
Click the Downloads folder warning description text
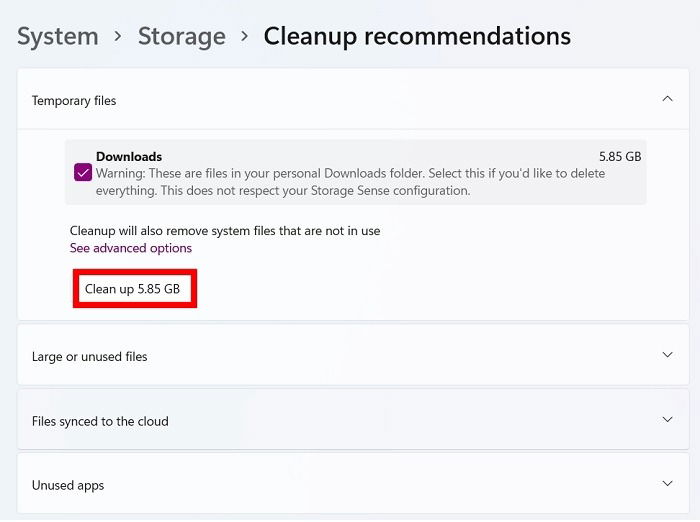tap(350, 182)
